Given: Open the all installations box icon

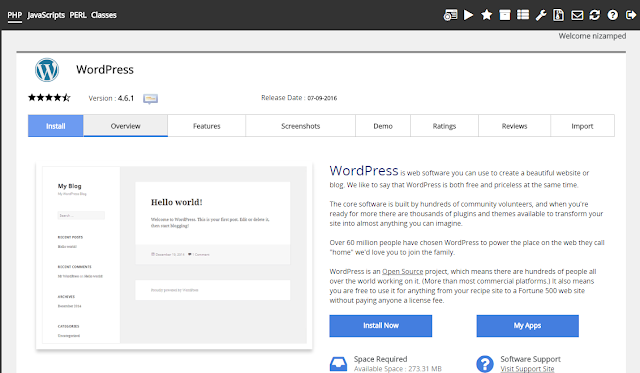Looking at the screenshot, I should click(505, 15).
